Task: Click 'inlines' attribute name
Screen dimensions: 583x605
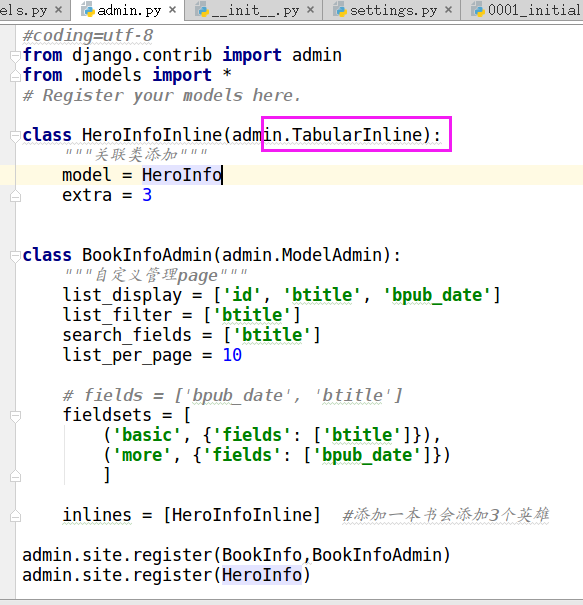Action: [97, 515]
